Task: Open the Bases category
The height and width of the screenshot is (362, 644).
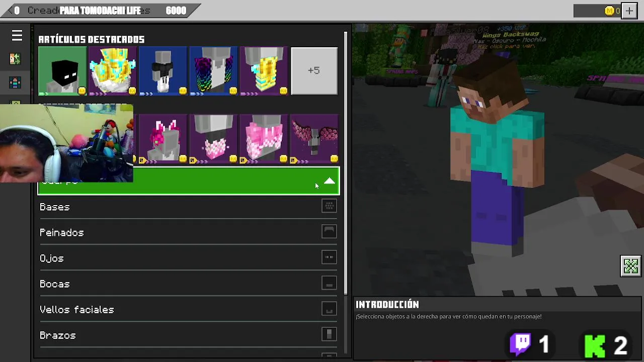Action: 188,207
